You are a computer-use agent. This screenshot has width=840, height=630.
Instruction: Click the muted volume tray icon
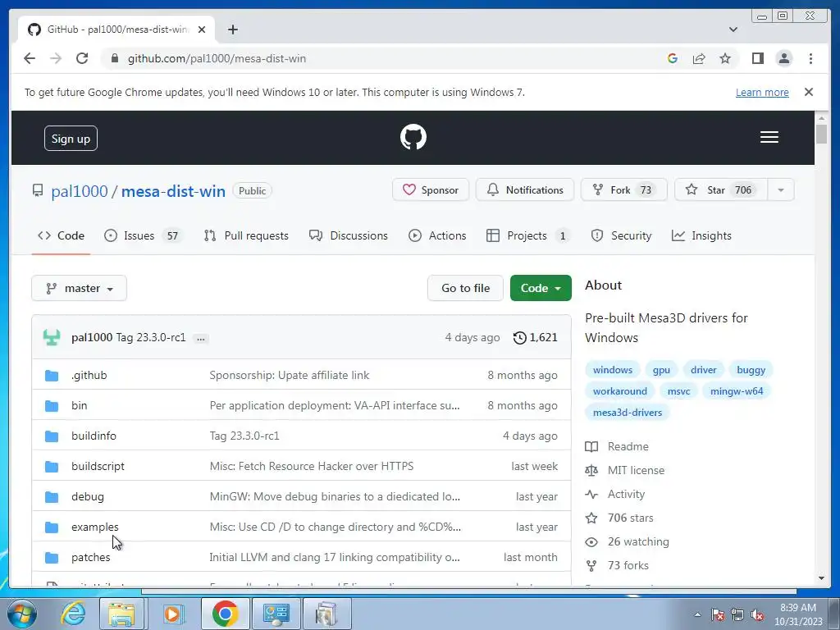click(x=757, y=614)
